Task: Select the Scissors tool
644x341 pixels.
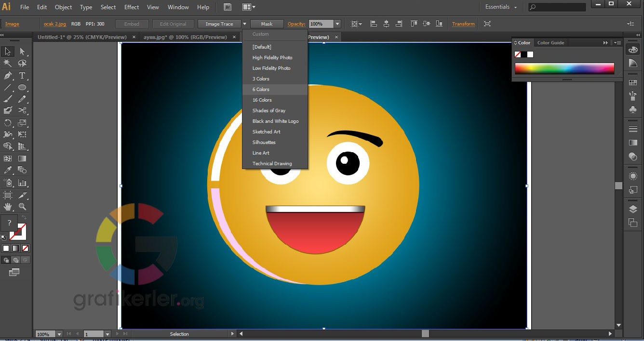Action: [22, 111]
